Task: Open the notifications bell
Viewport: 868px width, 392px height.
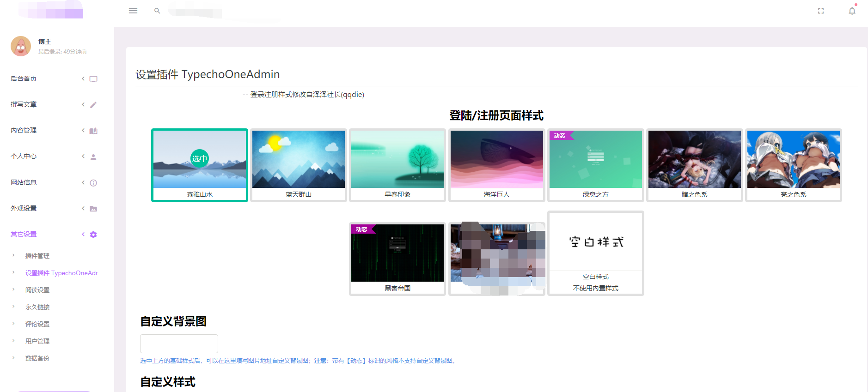Action: (852, 11)
